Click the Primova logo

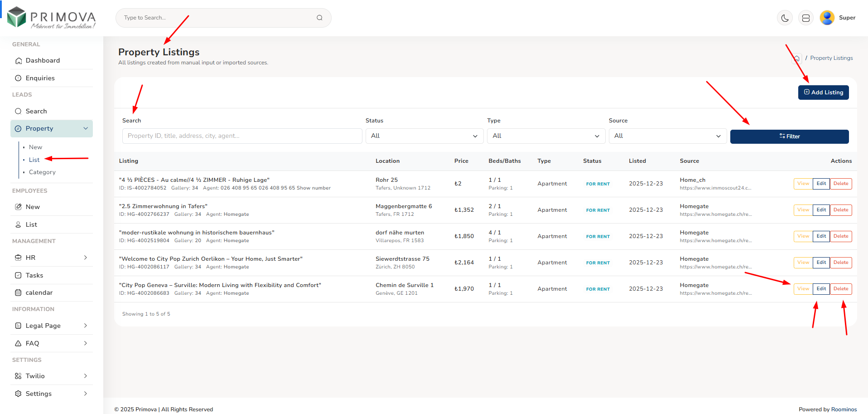click(x=52, y=18)
